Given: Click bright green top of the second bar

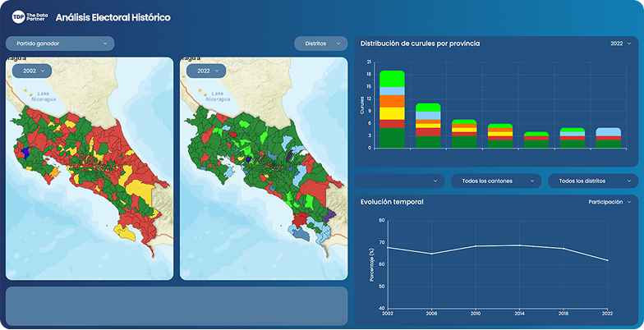Looking at the screenshot, I should pyautogui.click(x=428, y=107).
